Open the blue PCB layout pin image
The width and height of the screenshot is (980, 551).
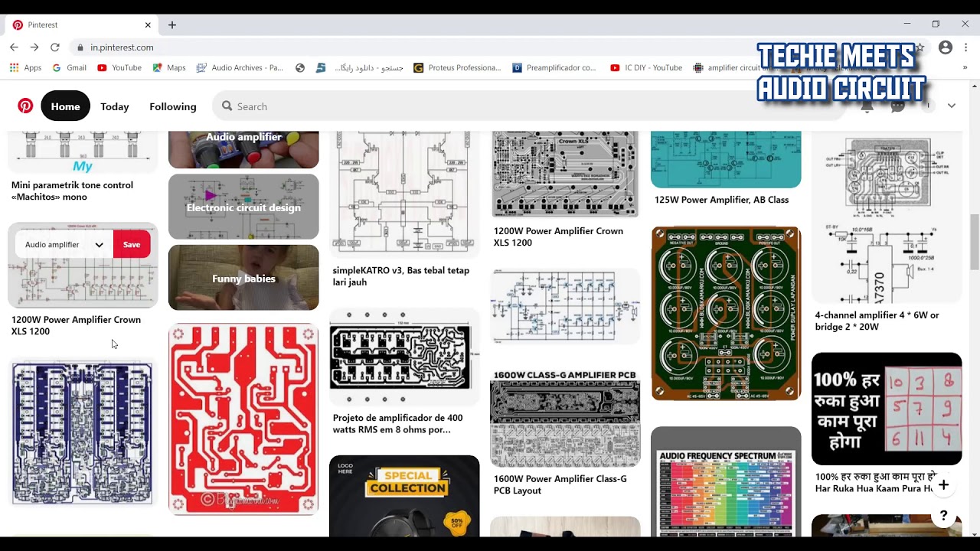pyautogui.click(x=83, y=433)
